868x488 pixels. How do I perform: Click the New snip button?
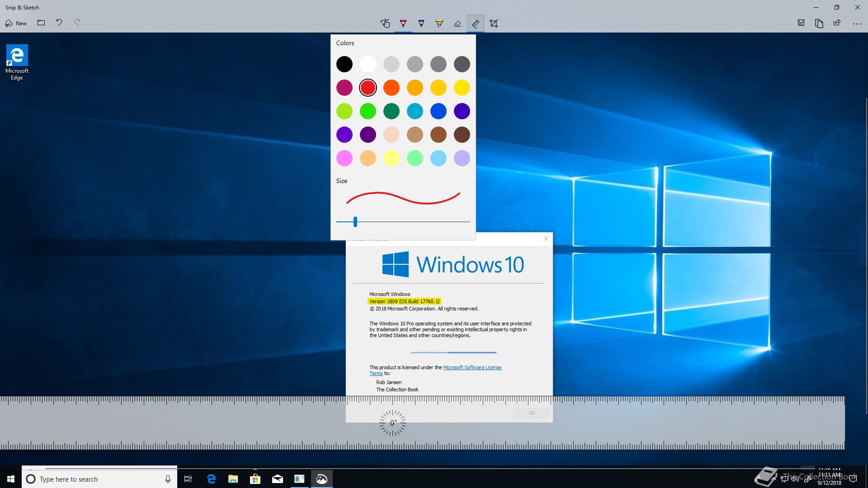pyautogui.click(x=16, y=23)
